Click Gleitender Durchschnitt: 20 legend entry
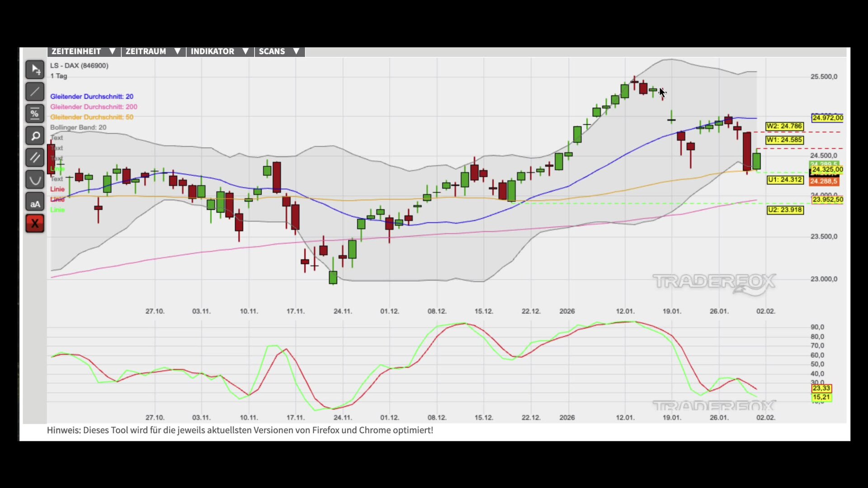The image size is (868, 488). click(x=92, y=96)
